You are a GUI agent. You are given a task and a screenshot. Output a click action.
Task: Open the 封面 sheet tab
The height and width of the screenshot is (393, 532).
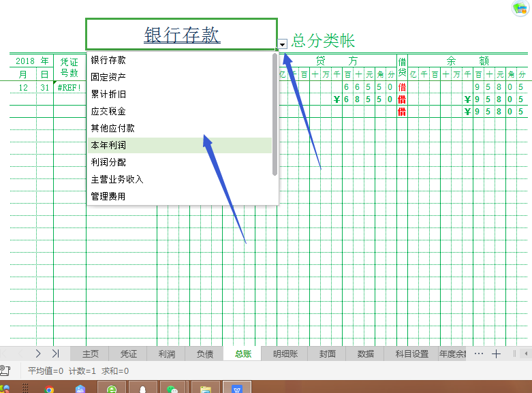pos(327,354)
